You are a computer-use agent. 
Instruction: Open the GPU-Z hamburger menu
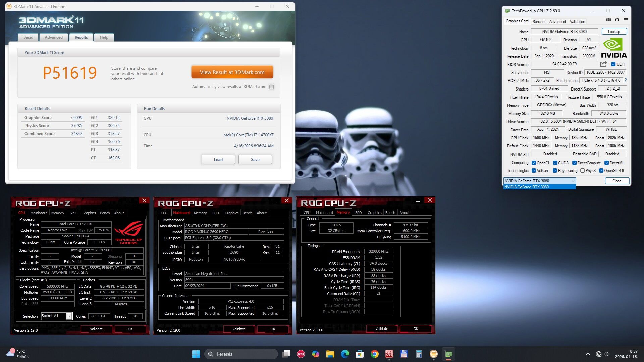(x=626, y=20)
